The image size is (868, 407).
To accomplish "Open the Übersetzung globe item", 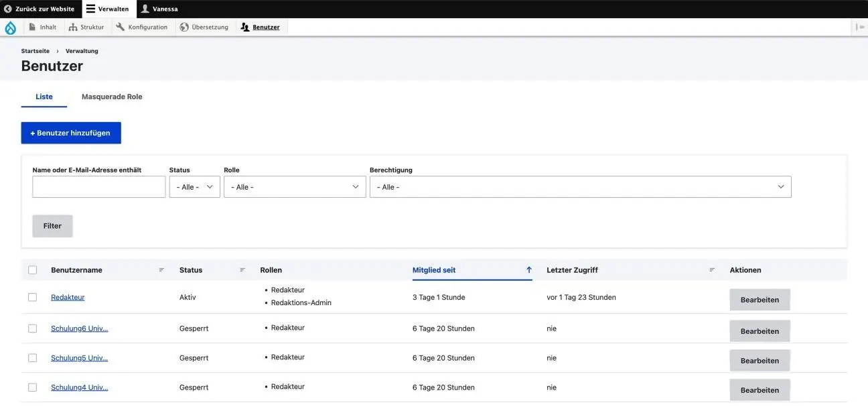I will point(204,27).
